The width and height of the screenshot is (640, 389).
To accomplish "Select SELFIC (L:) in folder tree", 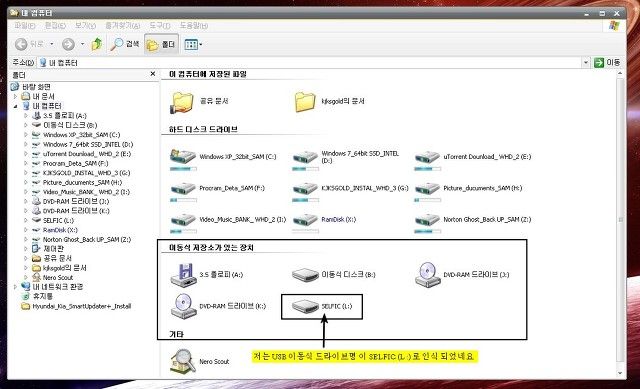I will pyautogui.click(x=58, y=220).
